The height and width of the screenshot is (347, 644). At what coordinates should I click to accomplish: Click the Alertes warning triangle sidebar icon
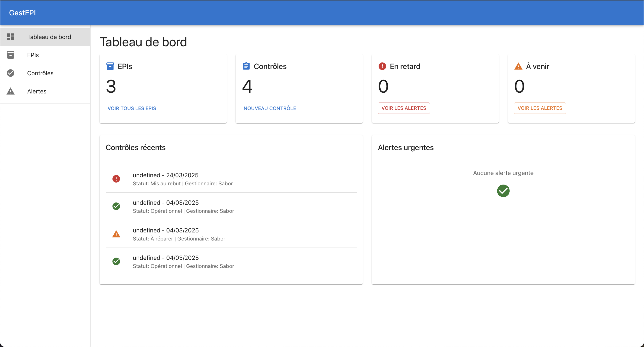pyautogui.click(x=11, y=91)
